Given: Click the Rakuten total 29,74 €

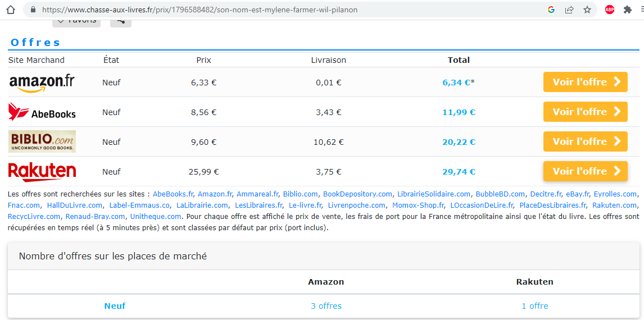Looking at the screenshot, I should click(x=459, y=171).
